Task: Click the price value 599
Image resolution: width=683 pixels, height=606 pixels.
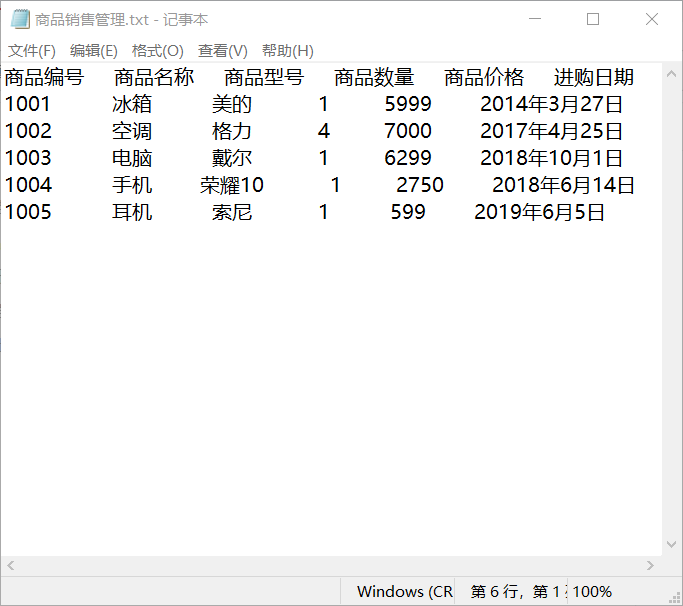Action: point(408,212)
